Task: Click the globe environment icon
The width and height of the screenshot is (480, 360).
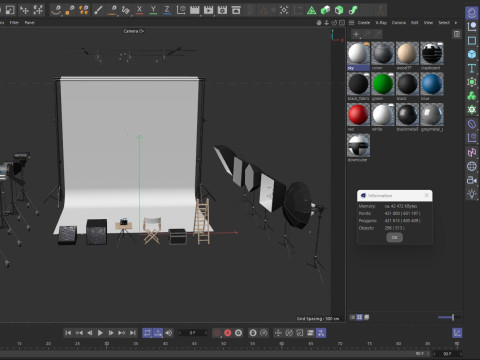Action: click(472, 166)
